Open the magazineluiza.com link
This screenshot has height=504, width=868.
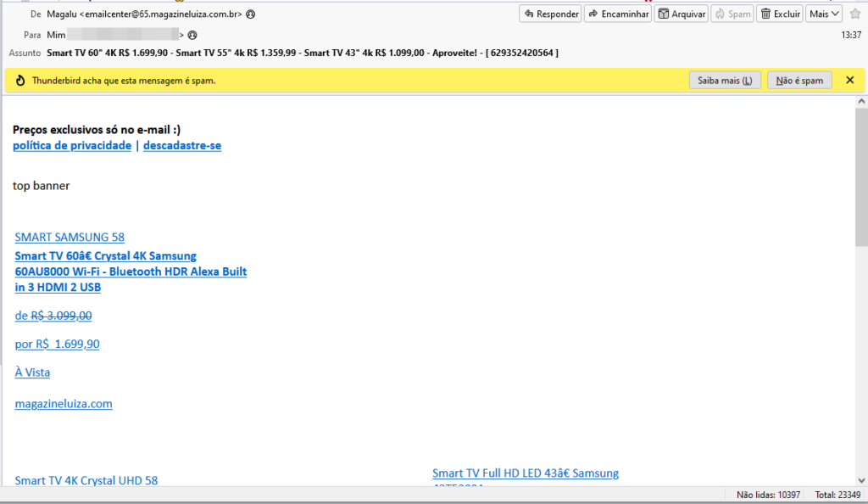[x=64, y=404]
